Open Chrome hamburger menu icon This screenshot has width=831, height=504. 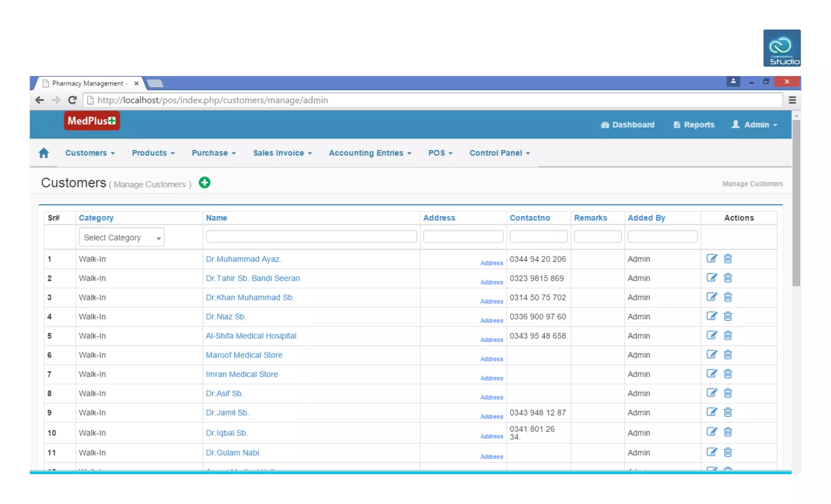point(792,100)
